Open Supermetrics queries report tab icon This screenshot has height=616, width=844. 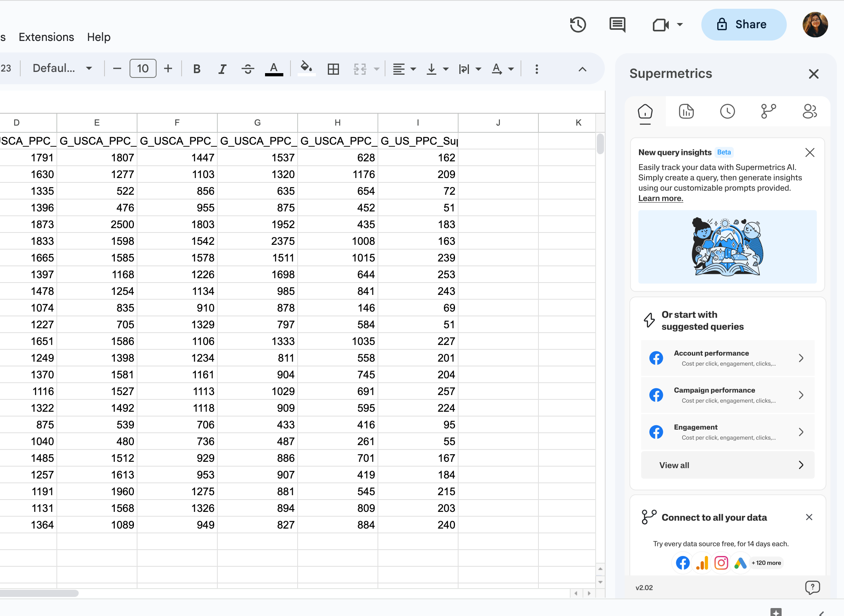coord(686,111)
